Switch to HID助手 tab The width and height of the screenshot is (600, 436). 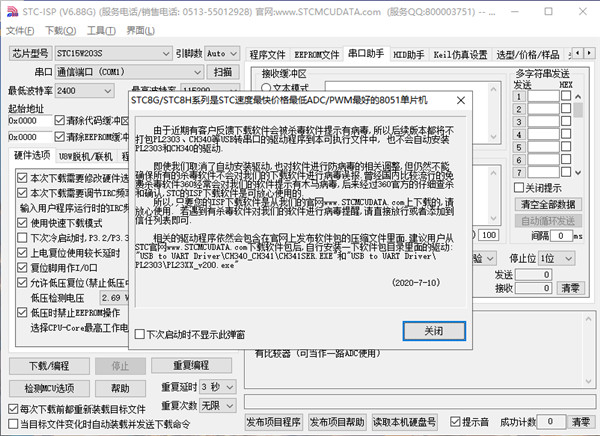pyautogui.click(x=409, y=55)
